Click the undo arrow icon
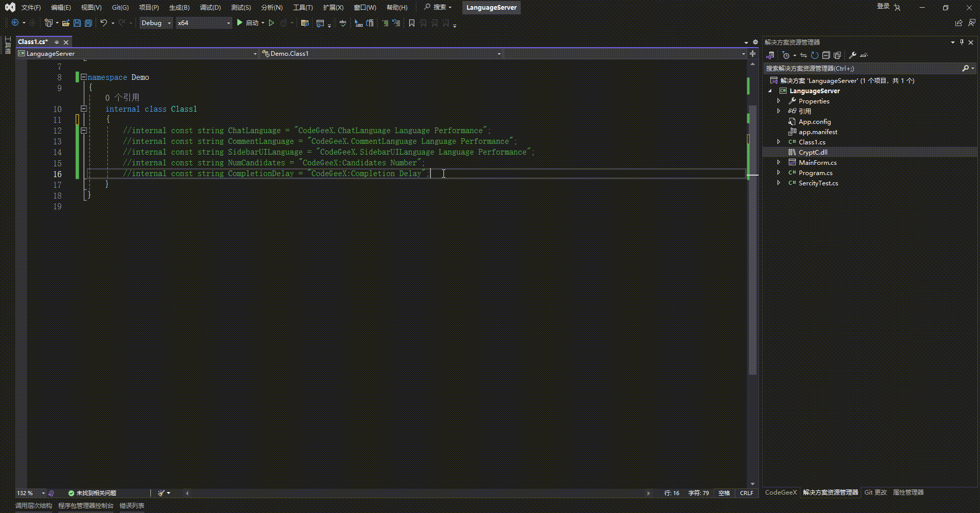Viewport: 980px width, 513px height. pyautogui.click(x=104, y=23)
